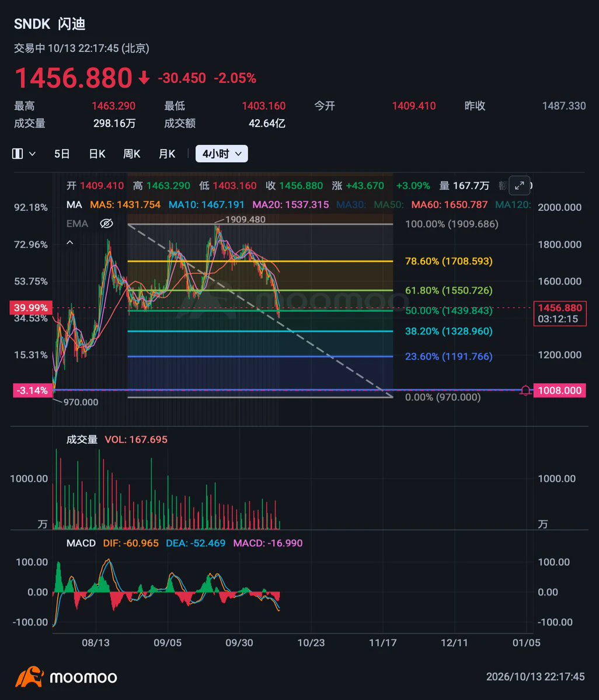Switch to the 日K chart tab

pyautogui.click(x=97, y=154)
